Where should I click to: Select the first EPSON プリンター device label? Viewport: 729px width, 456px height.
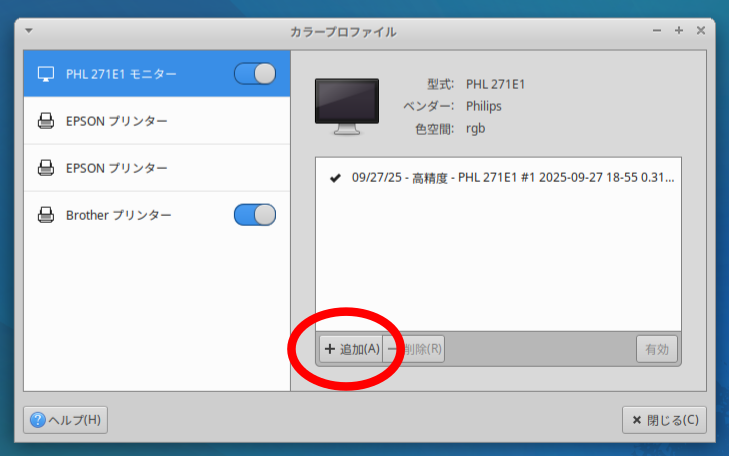tap(116, 121)
